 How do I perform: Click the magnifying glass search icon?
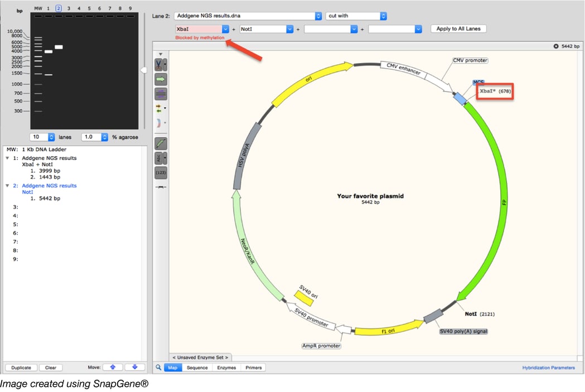click(x=157, y=367)
